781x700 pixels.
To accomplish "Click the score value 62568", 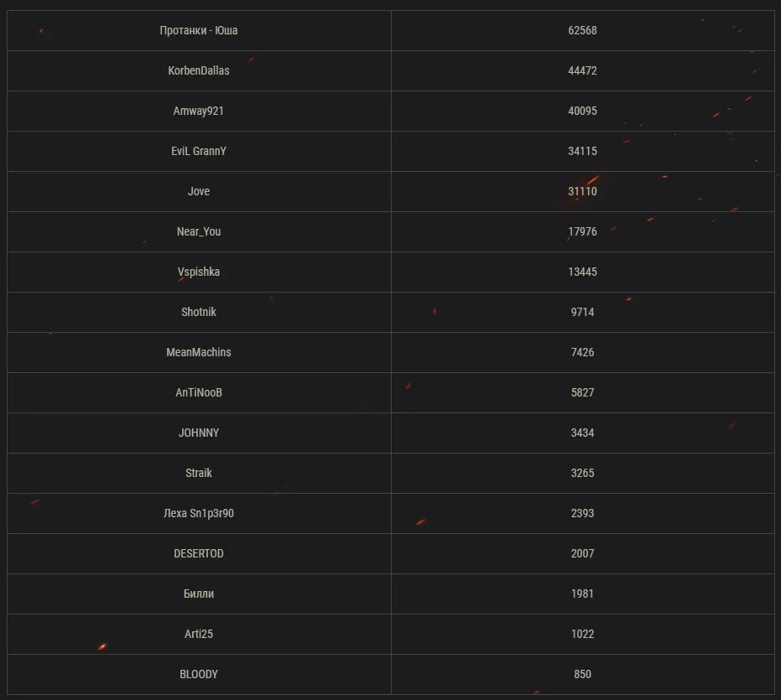I will click(582, 30).
